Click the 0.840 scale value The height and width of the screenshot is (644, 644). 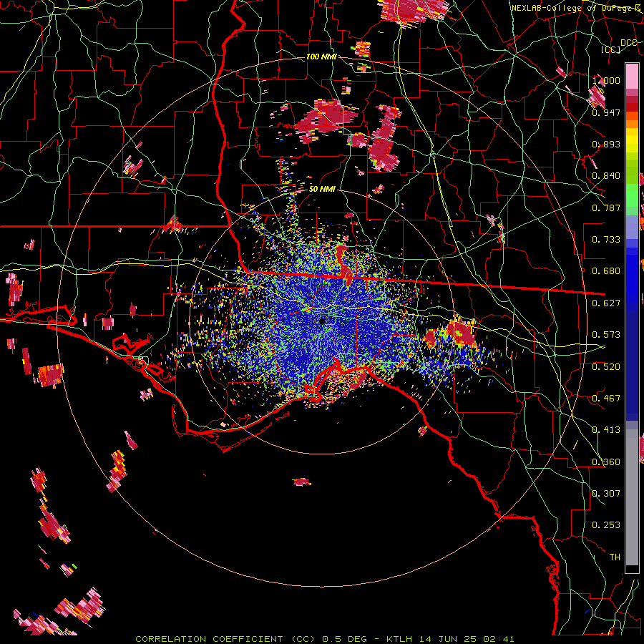pyautogui.click(x=606, y=176)
